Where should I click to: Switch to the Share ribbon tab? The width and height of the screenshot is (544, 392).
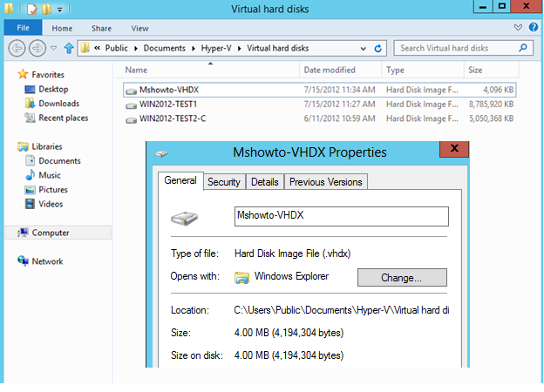click(101, 29)
